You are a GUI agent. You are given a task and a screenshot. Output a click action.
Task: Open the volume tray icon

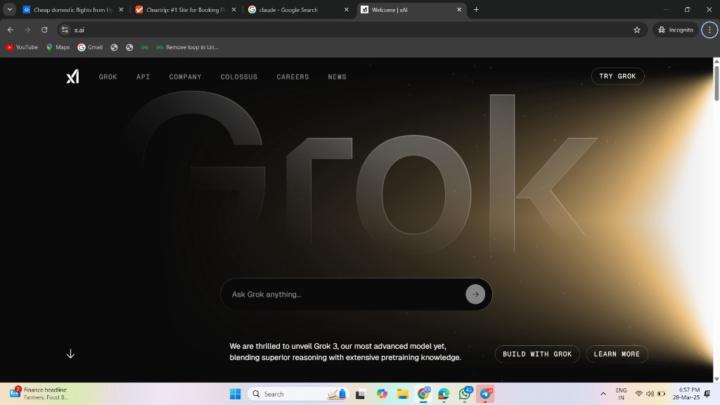(x=650, y=394)
